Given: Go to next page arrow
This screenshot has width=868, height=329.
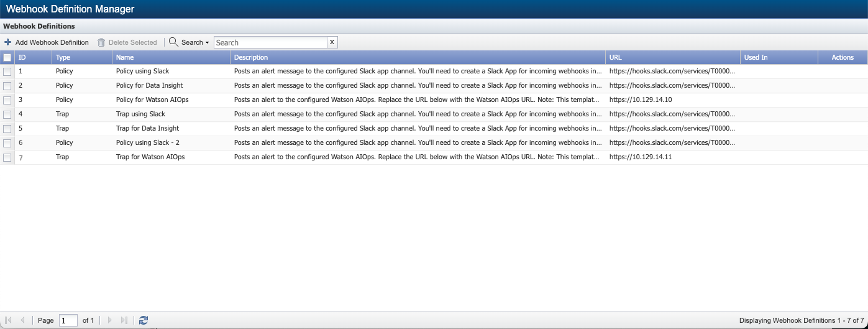Looking at the screenshot, I should tap(110, 320).
